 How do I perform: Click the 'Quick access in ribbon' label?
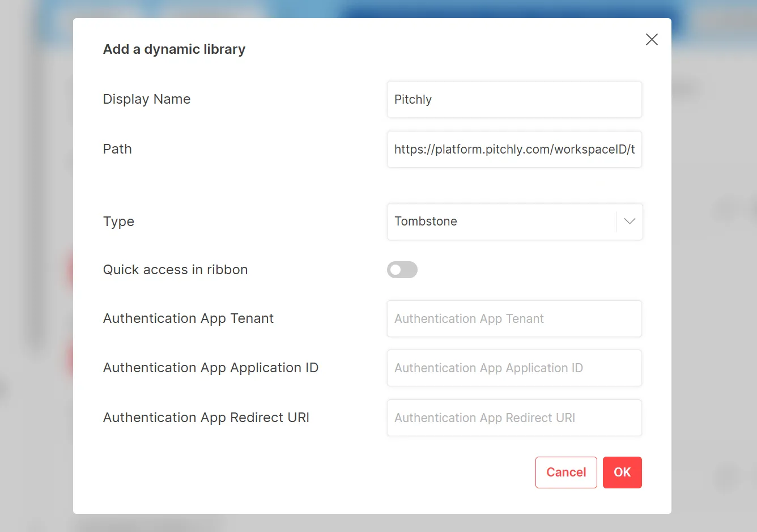[175, 270]
